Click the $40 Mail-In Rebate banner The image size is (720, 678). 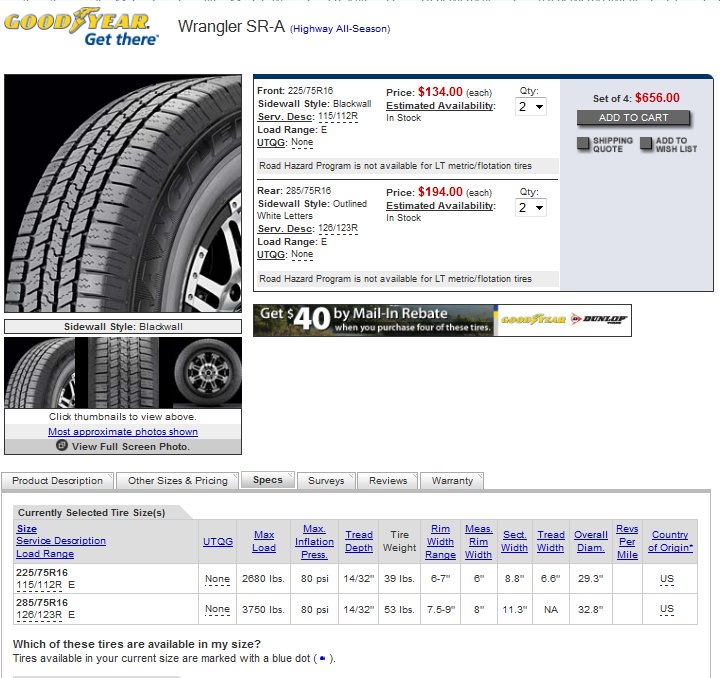click(442, 320)
